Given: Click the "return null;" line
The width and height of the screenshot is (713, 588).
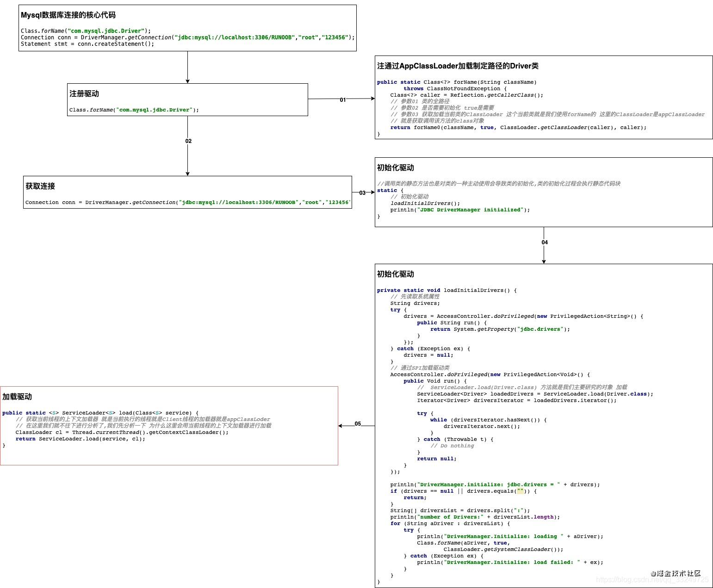Looking at the screenshot, I should (x=437, y=458).
